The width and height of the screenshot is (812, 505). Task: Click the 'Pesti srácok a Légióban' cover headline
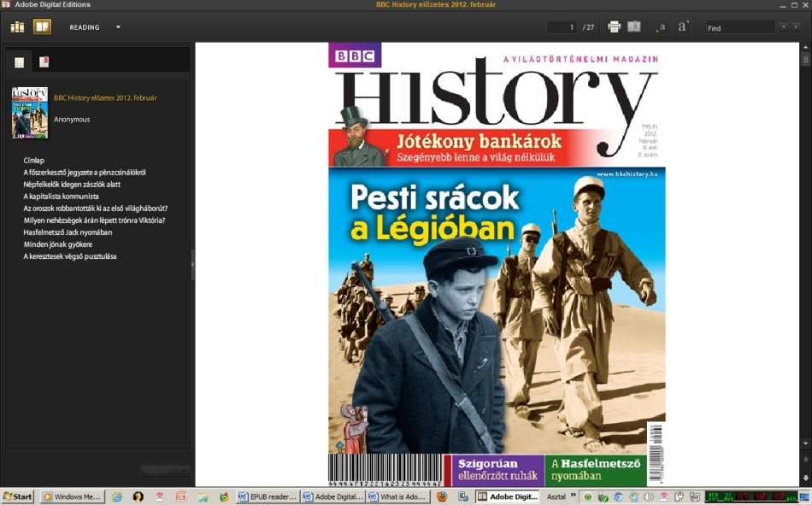434,213
